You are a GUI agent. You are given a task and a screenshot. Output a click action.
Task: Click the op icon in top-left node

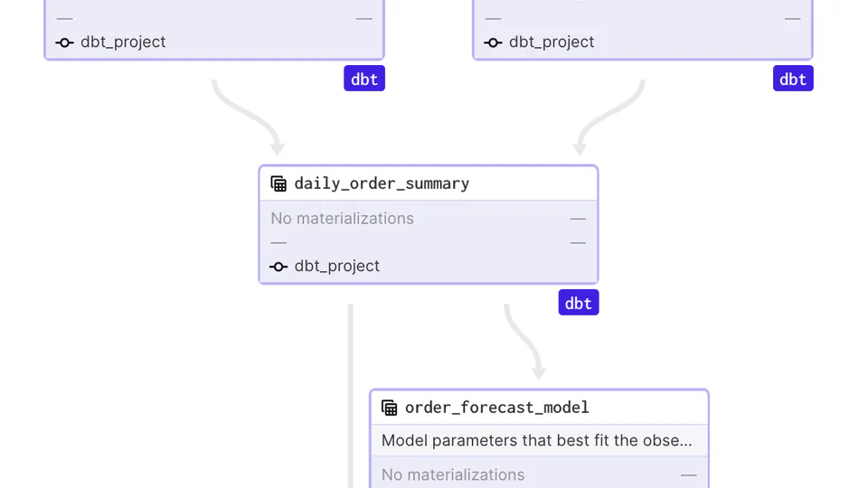(64, 42)
